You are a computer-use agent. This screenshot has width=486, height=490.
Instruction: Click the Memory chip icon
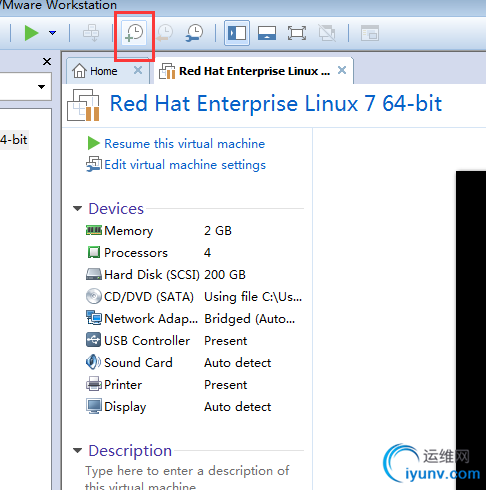94,230
